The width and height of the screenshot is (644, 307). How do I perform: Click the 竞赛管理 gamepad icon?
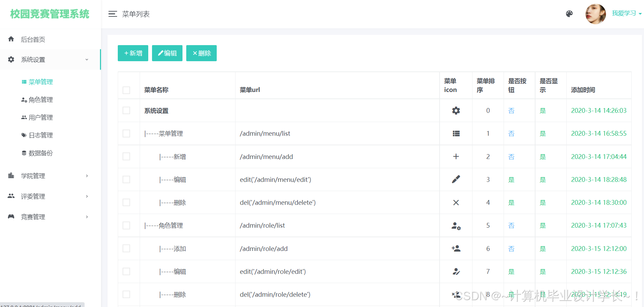click(x=11, y=216)
